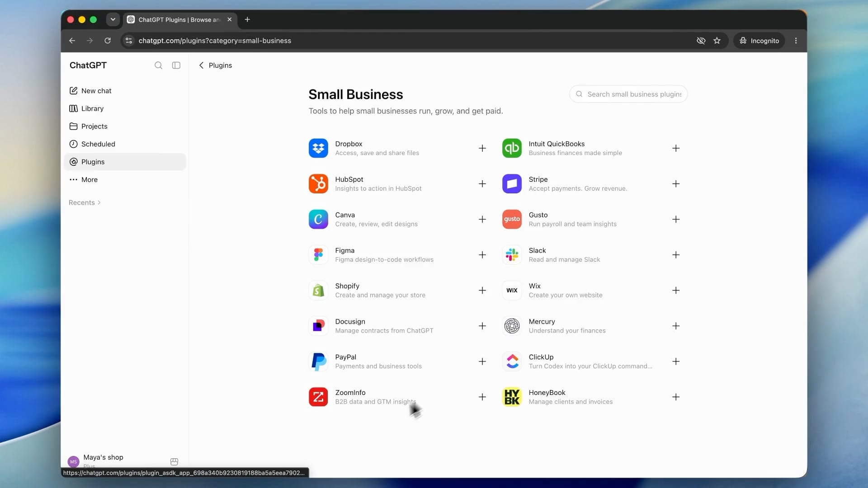
Task: Add the Slack plugin with plus
Action: (676, 255)
